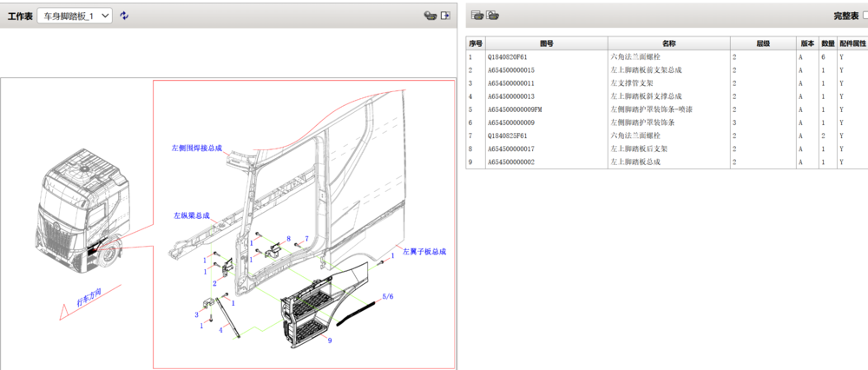This screenshot has height=370, width=868.
Task: Click the 左侧围焊接总成 diagram label
Action: pyautogui.click(x=196, y=148)
